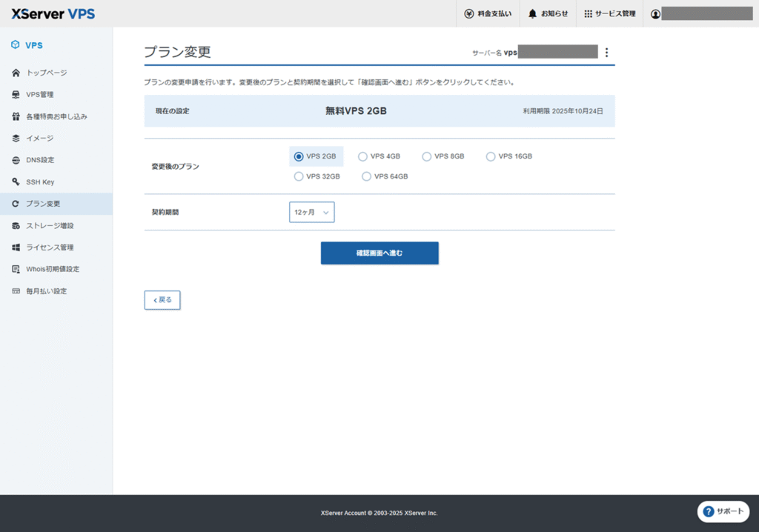Click the gift icon for 各種特典お申し込み
This screenshot has height=532, width=759.
coord(16,116)
